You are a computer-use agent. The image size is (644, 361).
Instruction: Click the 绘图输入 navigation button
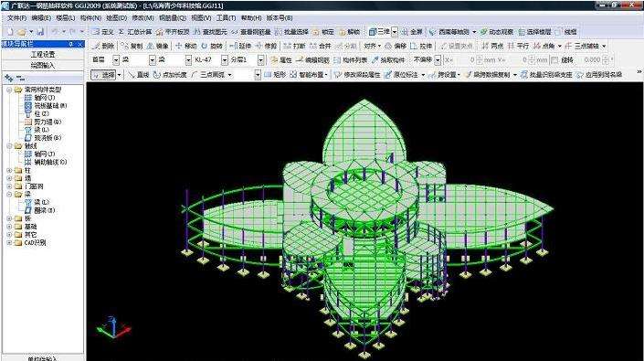click(x=43, y=65)
